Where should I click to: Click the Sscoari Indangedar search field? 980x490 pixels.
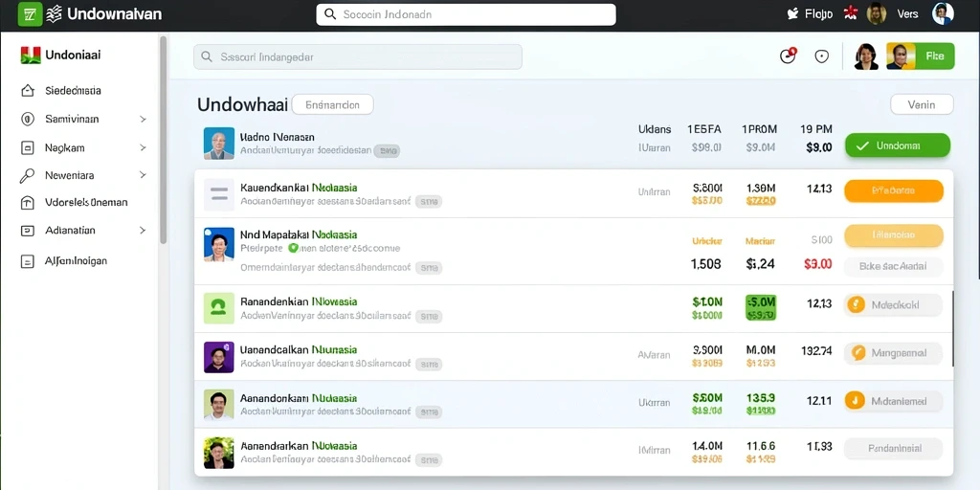tap(358, 56)
